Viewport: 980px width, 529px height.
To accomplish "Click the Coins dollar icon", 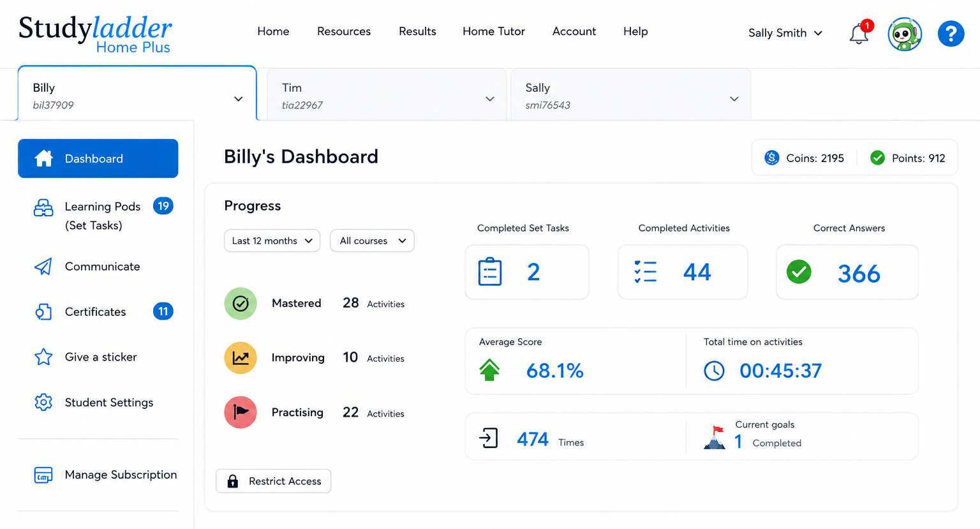I will 772,158.
